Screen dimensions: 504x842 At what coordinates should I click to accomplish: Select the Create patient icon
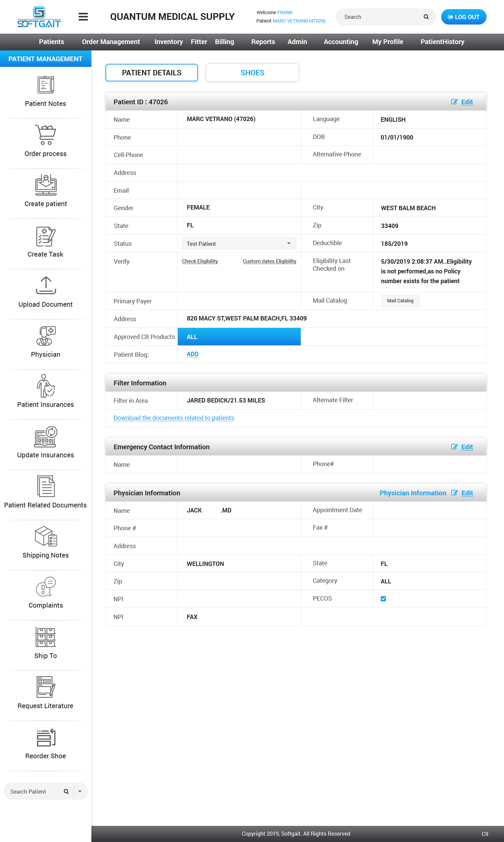(x=45, y=185)
